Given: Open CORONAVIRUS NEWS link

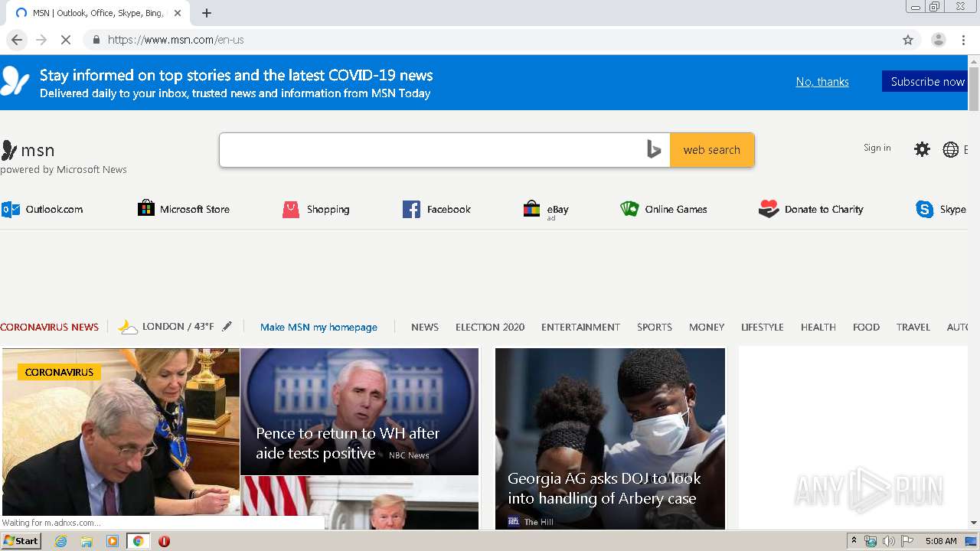Looking at the screenshot, I should 50,327.
